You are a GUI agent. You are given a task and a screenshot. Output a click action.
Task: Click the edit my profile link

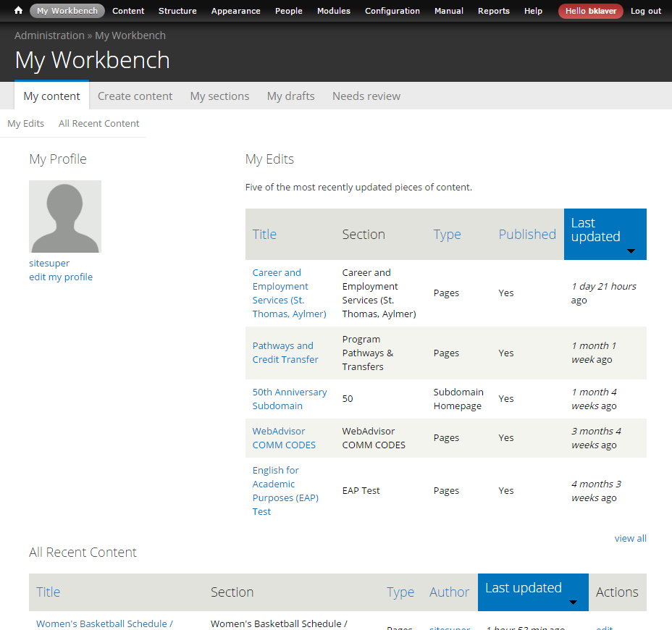coord(61,277)
